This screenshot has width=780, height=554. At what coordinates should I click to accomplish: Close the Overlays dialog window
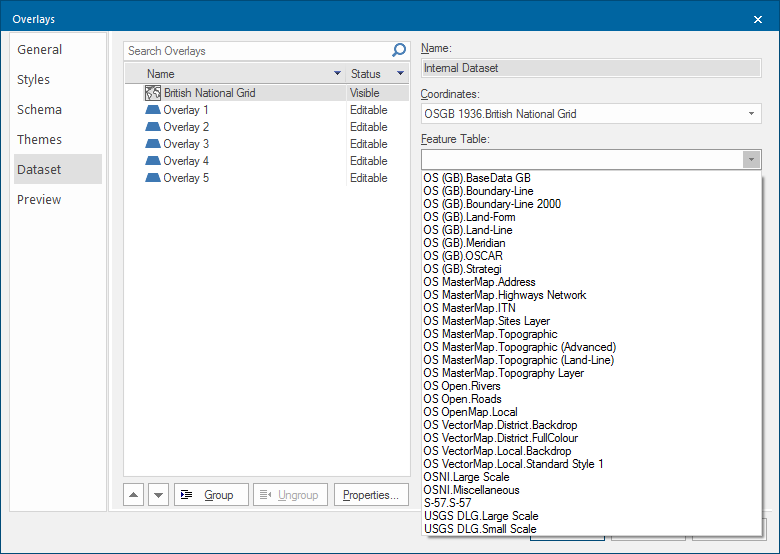757,19
